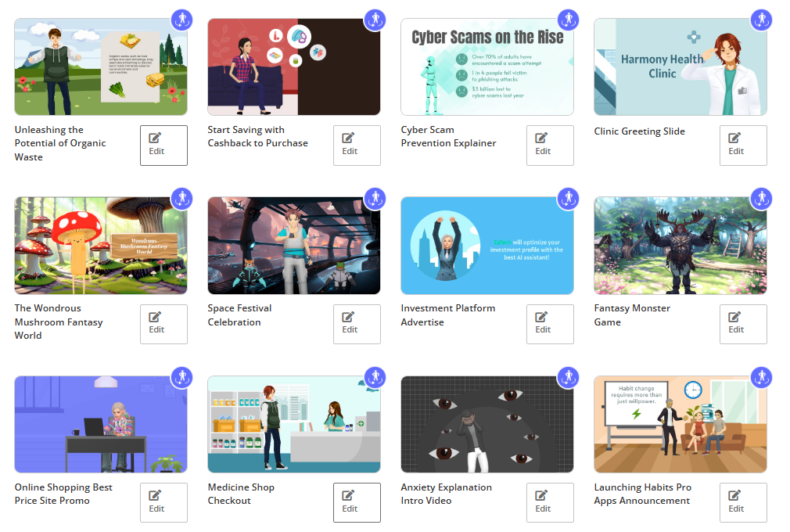Edit the Unleashing the Potential of Organic Waste template
Viewport: 790px width, 532px height.
163,146
